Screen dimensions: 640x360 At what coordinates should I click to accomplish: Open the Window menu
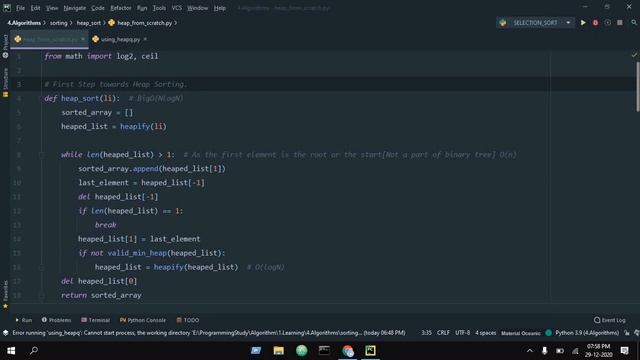pyautogui.click(x=198, y=8)
